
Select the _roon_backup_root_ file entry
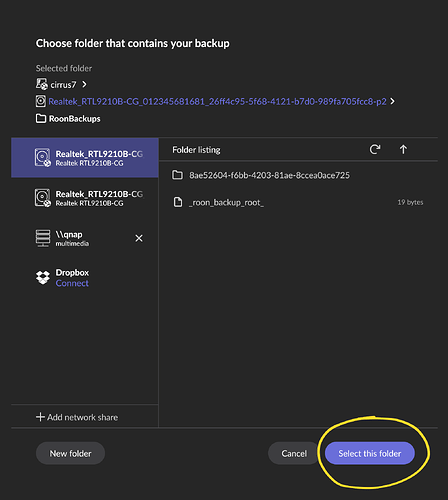coord(298,202)
